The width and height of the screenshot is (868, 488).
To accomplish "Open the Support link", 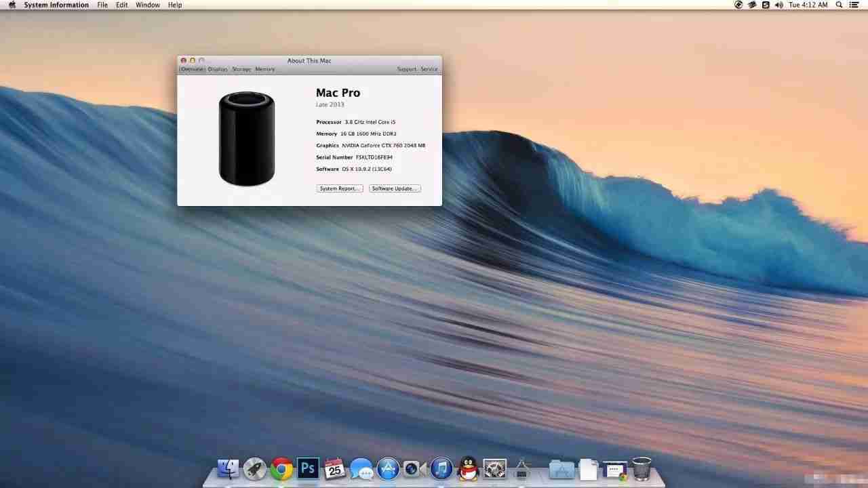I will [x=407, y=69].
